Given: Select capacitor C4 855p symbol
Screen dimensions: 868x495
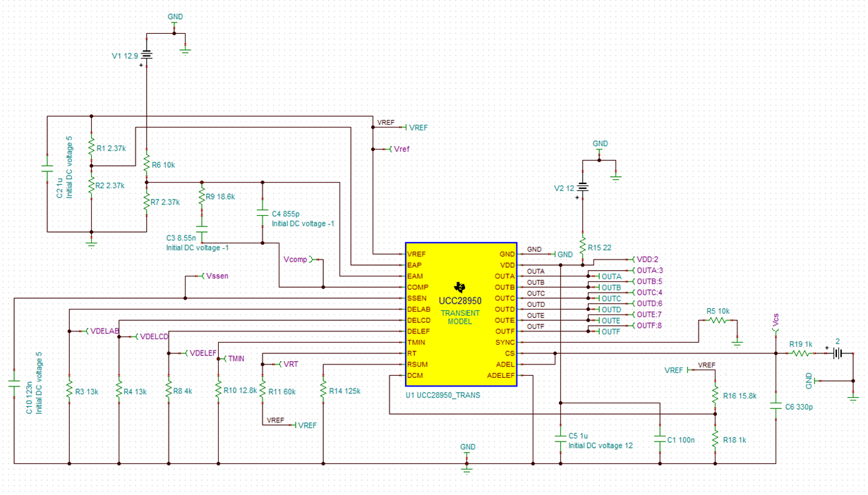Looking at the screenshot, I should (x=262, y=212).
